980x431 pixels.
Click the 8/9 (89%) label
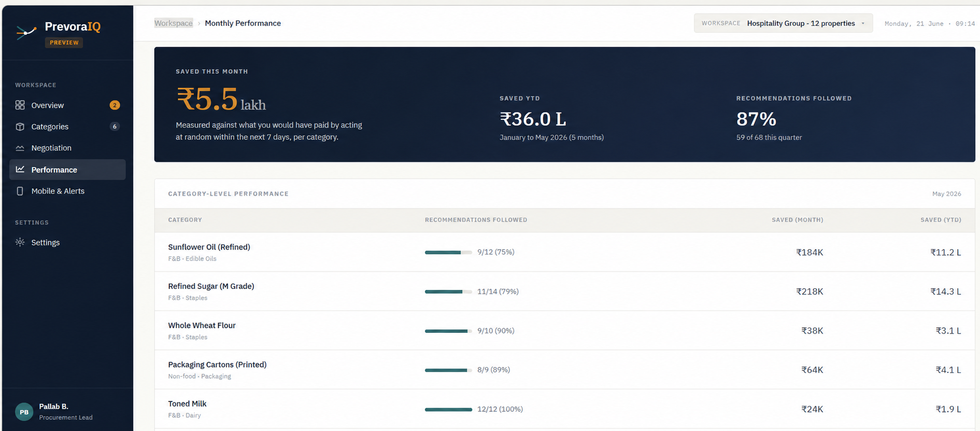[493, 370]
